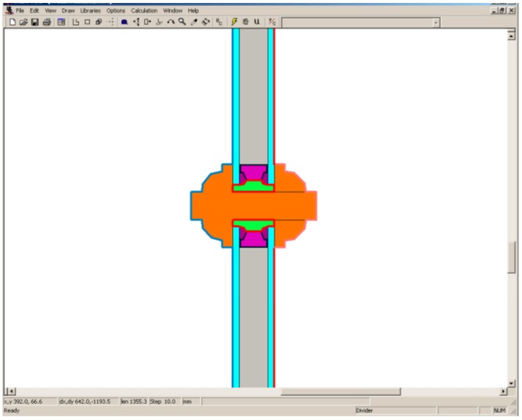Image resolution: width=522 pixels, height=420 pixels.
Task: Click the horizontal scrollbar left arrow
Action: point(10,391)
